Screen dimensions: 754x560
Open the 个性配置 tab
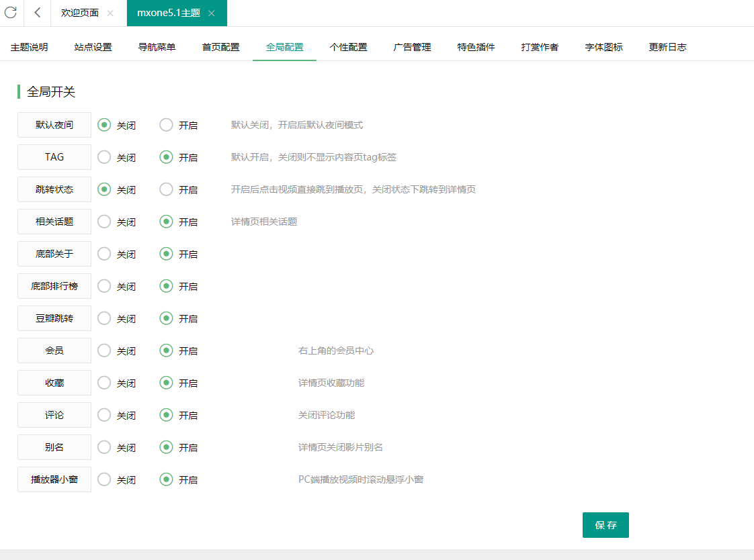(x=348, y=47)
